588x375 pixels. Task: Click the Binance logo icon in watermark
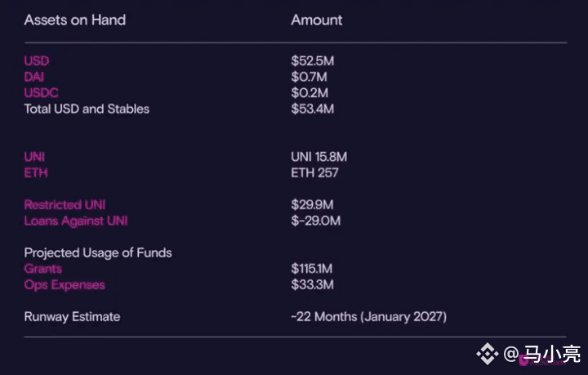[x=487, y=354]
